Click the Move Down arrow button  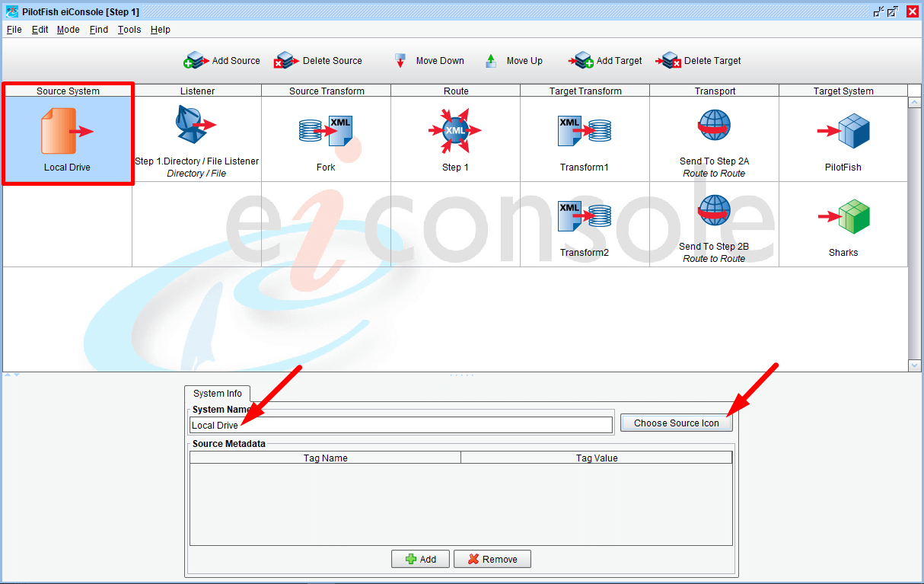pos(430,61)
